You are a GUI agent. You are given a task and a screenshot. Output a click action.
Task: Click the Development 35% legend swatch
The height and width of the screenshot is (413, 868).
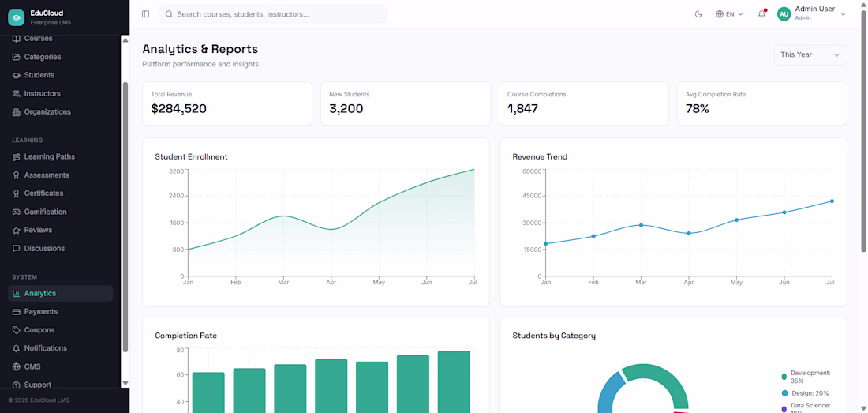pos(784,377)
